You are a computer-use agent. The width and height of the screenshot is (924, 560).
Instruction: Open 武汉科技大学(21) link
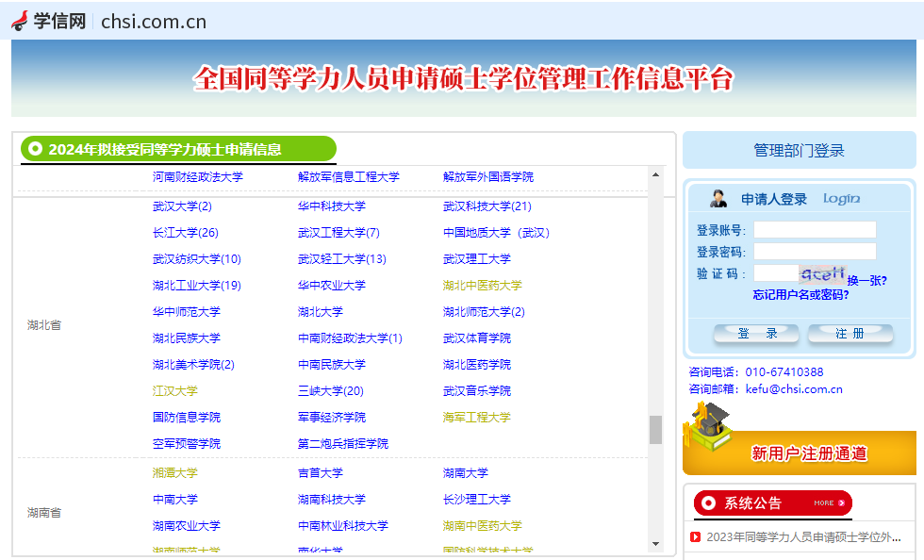(x=487, y=206)
